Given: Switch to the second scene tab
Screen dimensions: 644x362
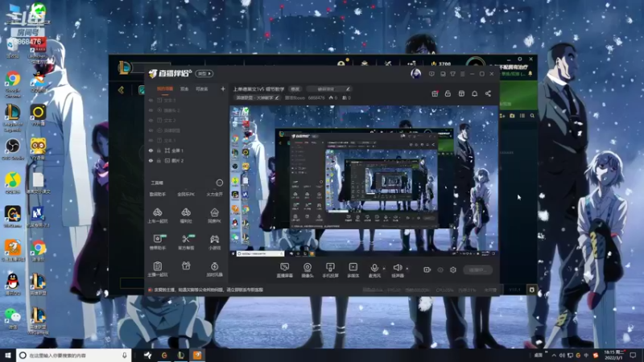Looking at the screenshot, I should click(184, 88).
